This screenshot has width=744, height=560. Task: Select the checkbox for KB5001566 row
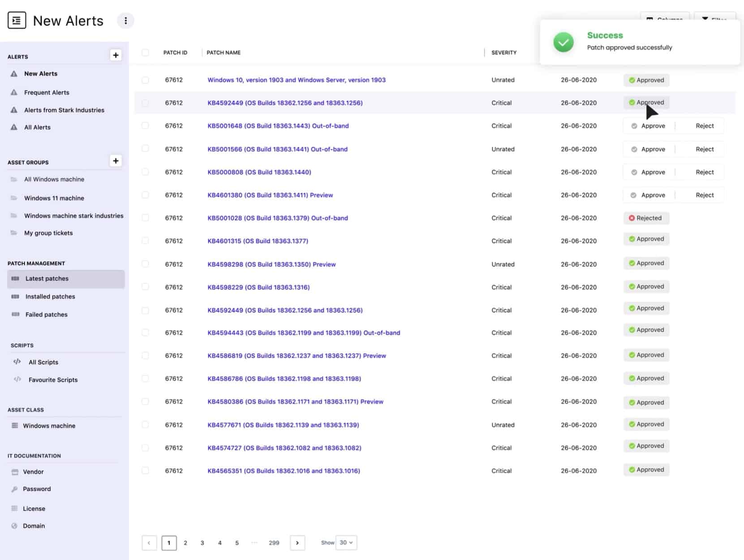click(x=145, y=149)
